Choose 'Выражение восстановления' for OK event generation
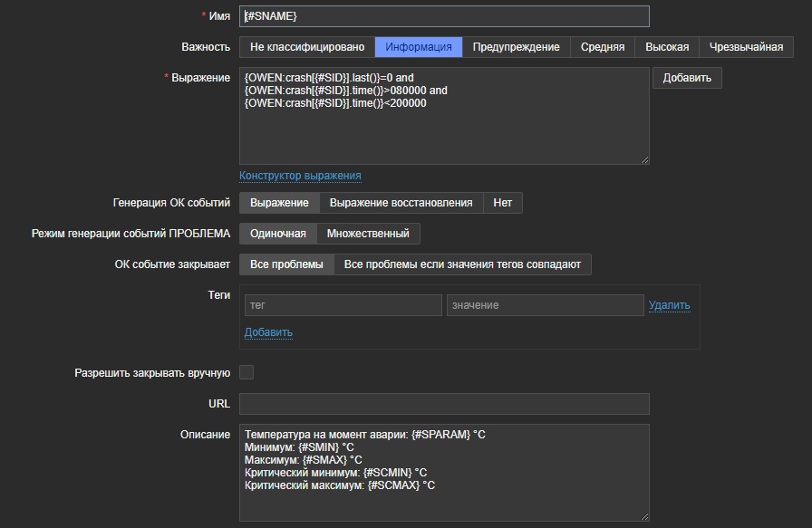This screenshot has height=528, width=812. pyautogui.click(x=401, y=203)
